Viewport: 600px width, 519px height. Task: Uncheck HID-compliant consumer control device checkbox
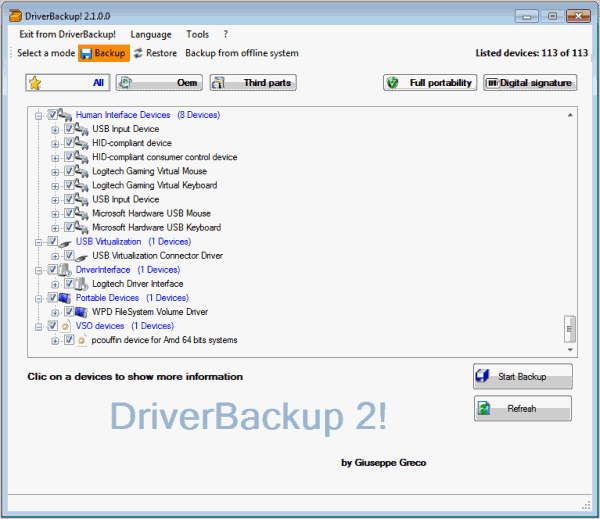[x=69, y=157]
